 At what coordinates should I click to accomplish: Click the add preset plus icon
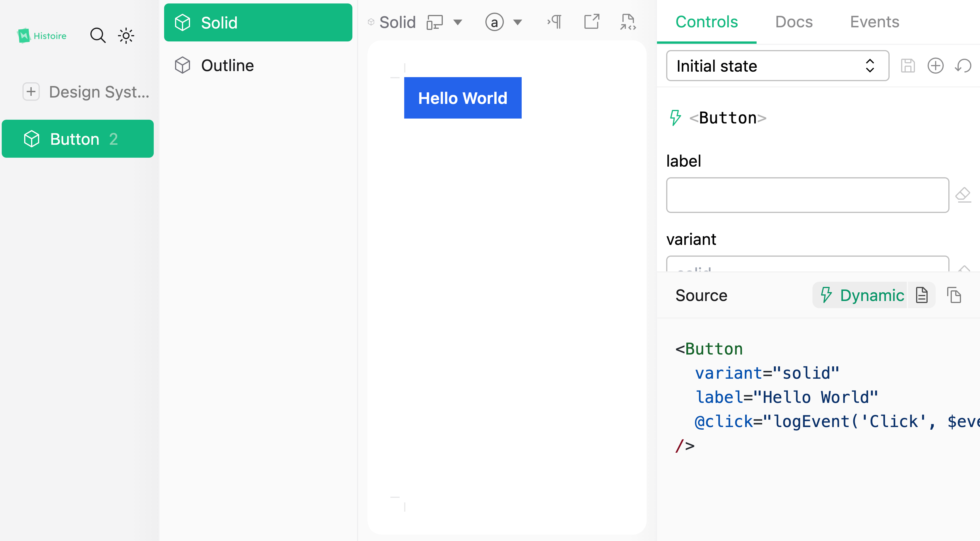click(x=935, y=66)
